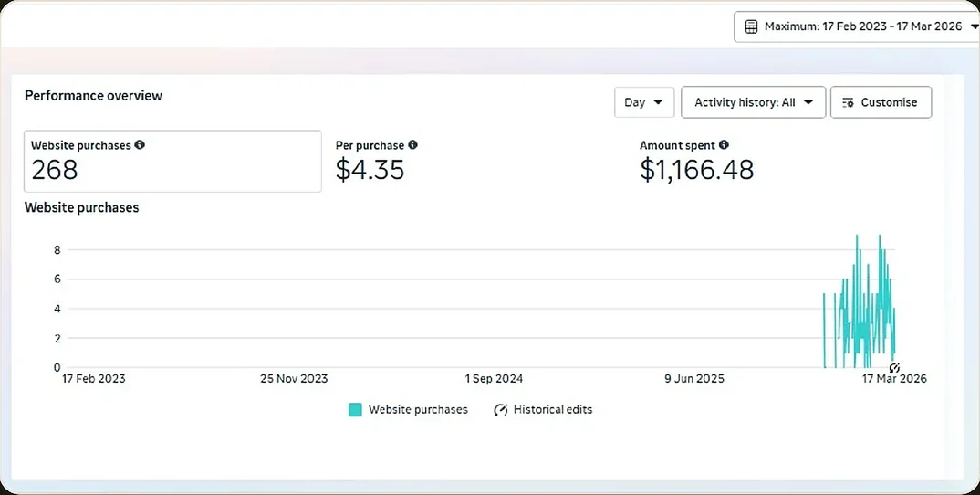
Task: Click info icon beside Amount spent
Action: [723, 144]
